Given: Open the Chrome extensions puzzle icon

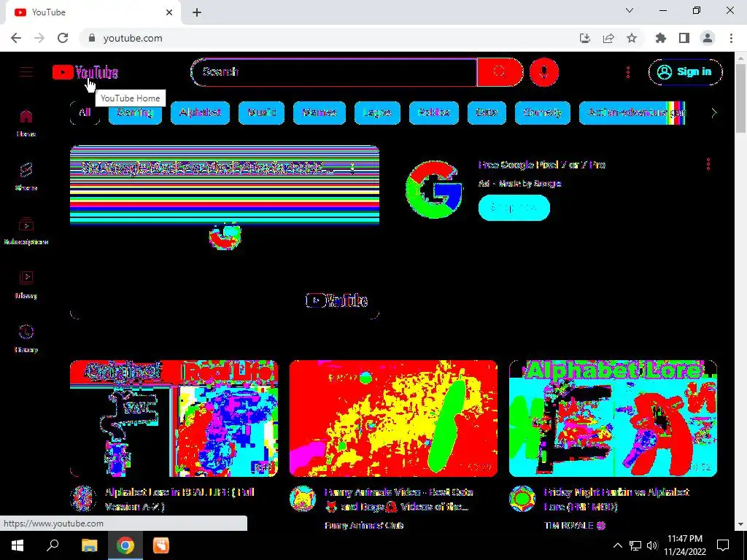Looking at the screenshot, I should coord(661,38).
